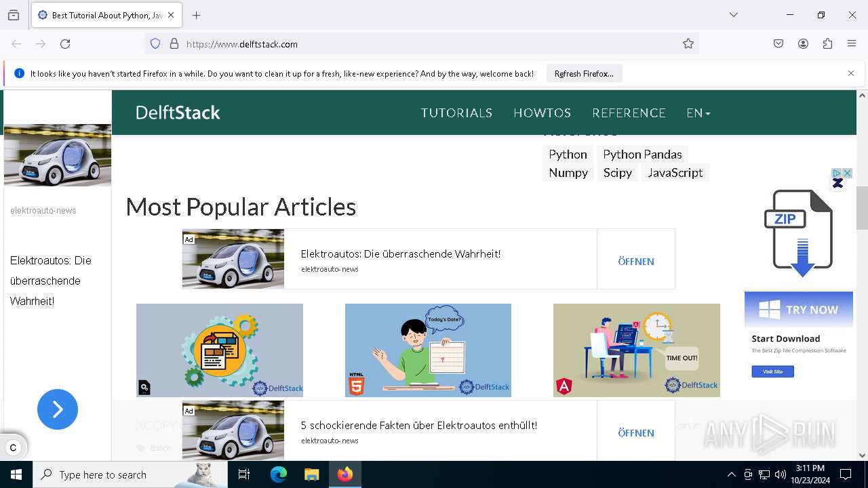This screenshot has width=868, height=488.
Task: View site security padlock info
Action: 174,44
